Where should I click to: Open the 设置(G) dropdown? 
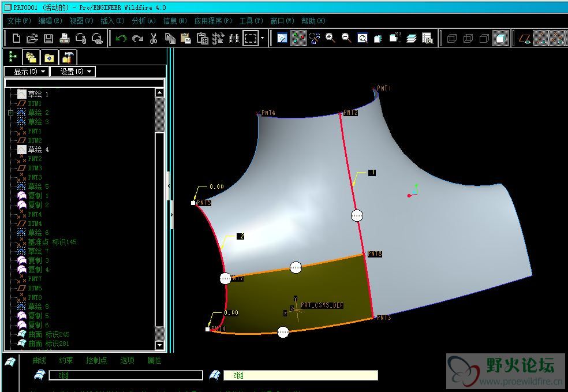tap(73, 72)
